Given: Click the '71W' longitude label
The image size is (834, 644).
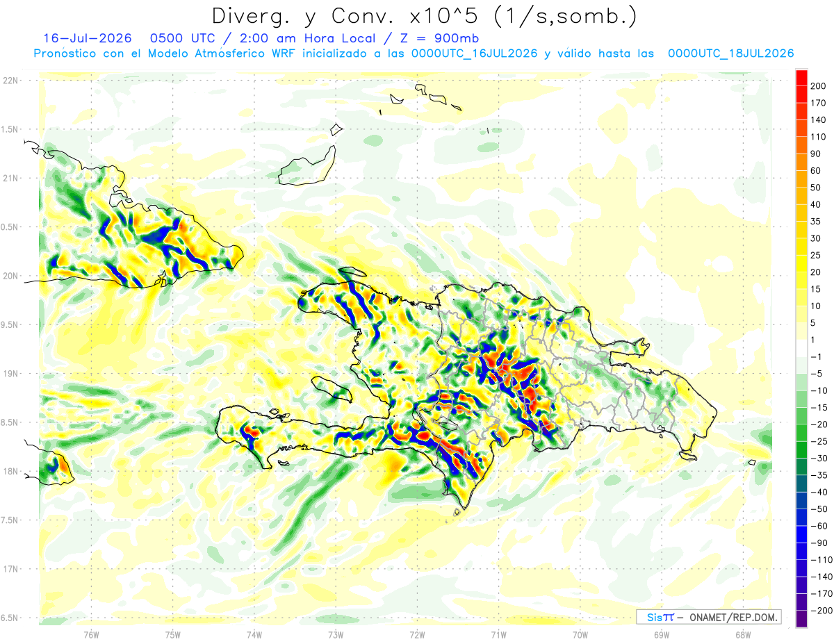Looking at the screenshot, I should click(x=498, y=634).
